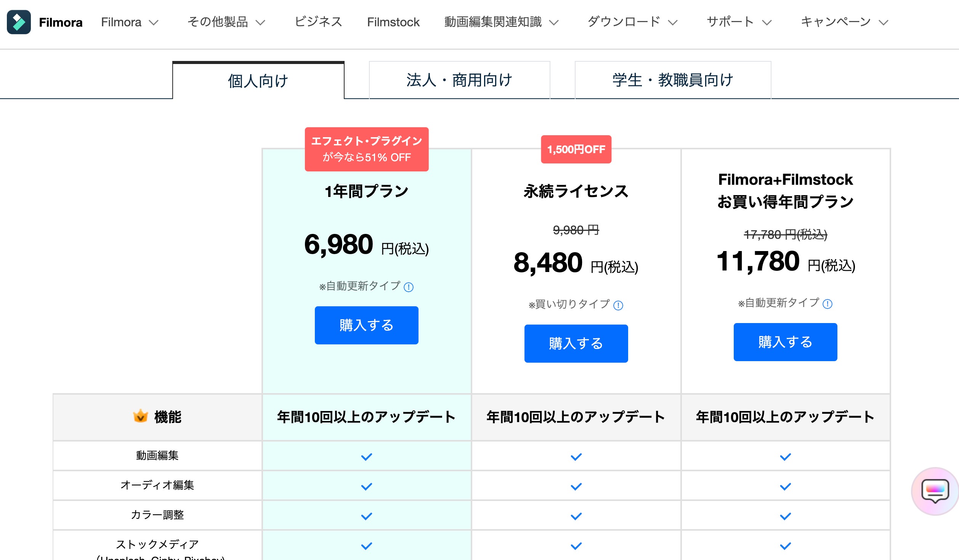
Task: Click the 6,980 円 price text
Action: (367, 245)
